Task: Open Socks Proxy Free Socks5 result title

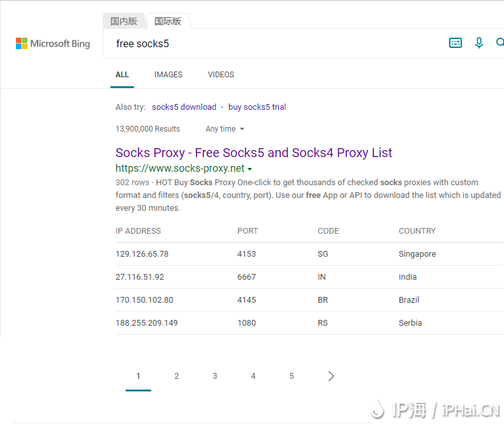Action: point(253,153)
